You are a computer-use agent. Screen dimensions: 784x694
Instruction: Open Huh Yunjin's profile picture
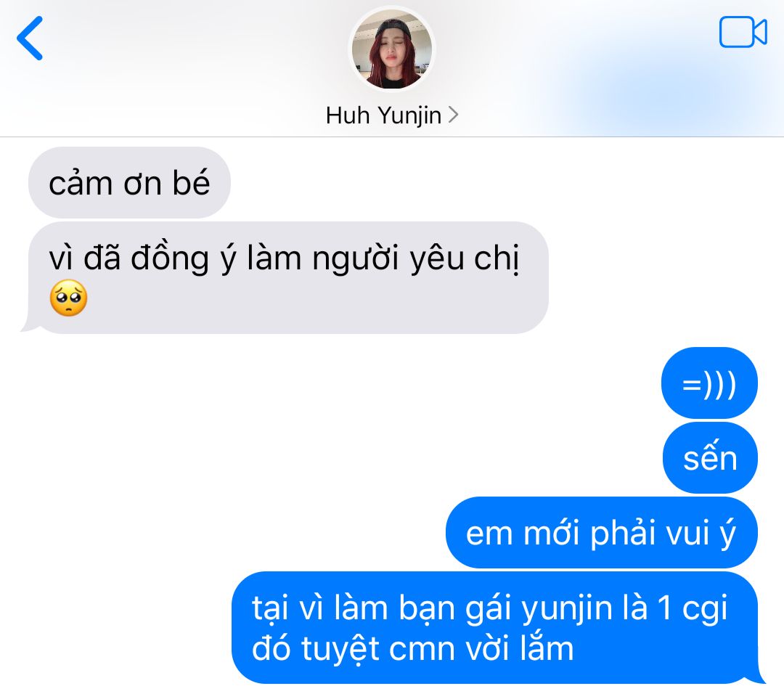pos(392,49)
